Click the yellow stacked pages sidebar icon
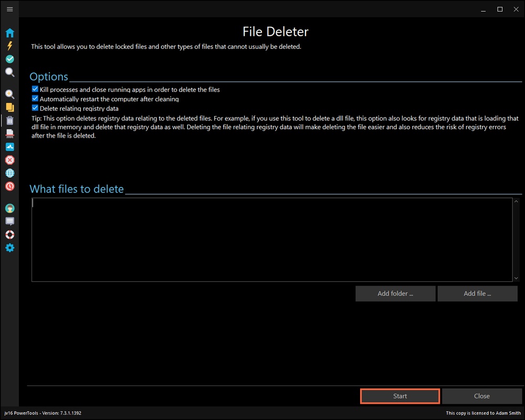Image resolution: width=525 pixels, height=420 pixels. pos(9,107)
